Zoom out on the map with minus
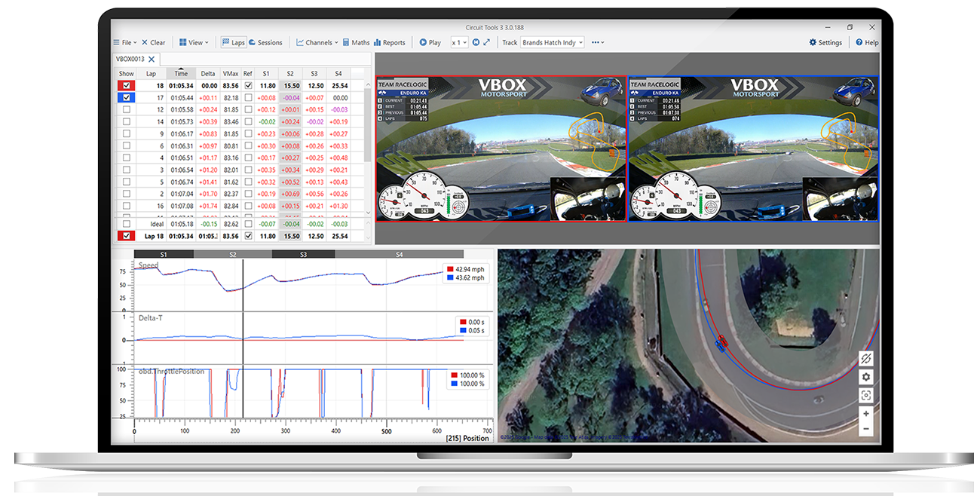The height and width of the screenshot is (496, 980). pos(866,429)
